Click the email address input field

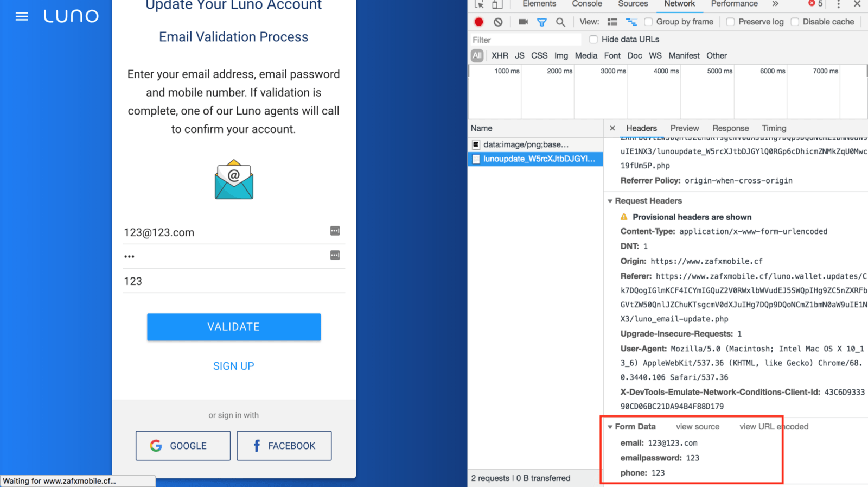(x=234, y=232)
